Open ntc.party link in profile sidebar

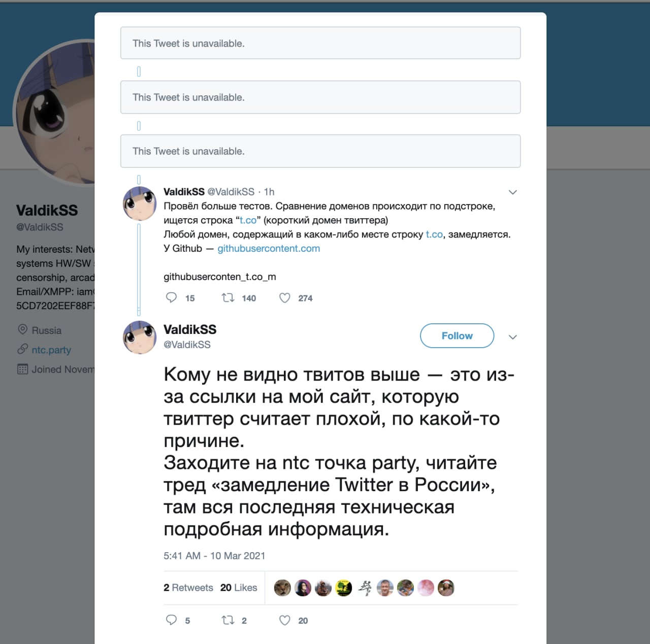click(51, 350)
